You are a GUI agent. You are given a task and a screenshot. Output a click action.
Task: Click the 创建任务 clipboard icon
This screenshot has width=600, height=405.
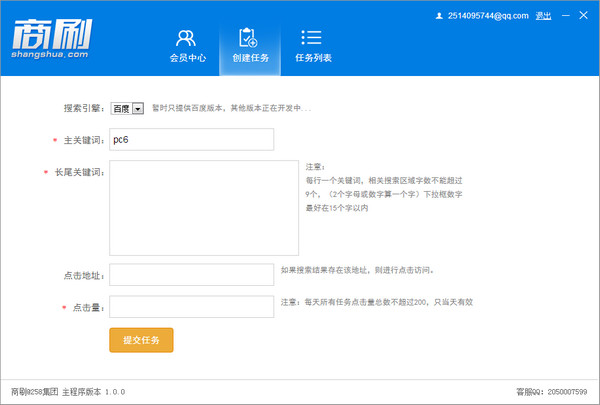(x=249, y=38)
